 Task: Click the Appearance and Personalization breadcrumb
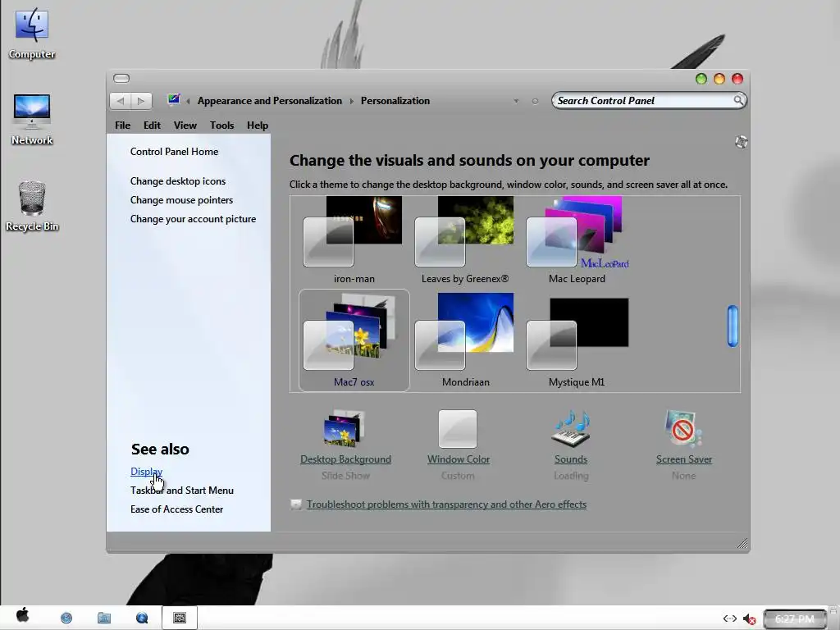pyautogui.click(x=269, y=101)
